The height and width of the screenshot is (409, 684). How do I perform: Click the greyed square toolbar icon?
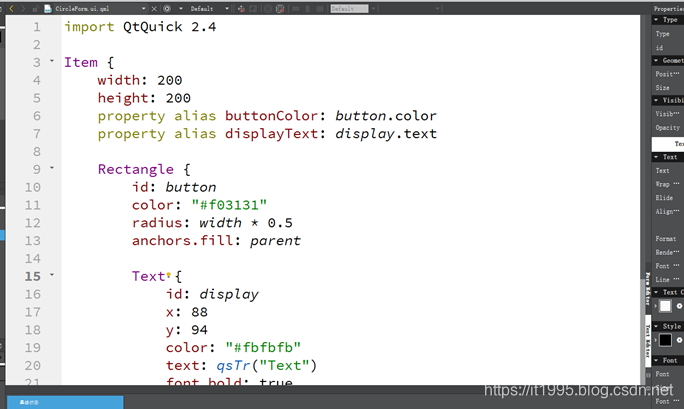pos(267,9)
